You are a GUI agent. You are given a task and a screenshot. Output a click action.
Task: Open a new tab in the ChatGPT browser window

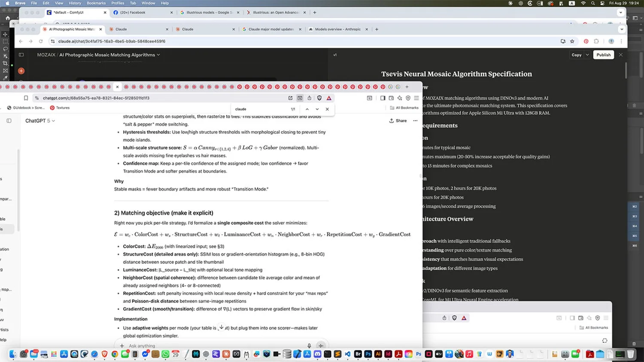407,87
